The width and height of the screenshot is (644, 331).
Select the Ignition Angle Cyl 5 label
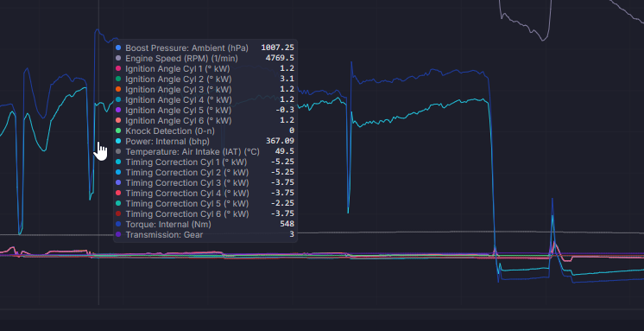pyautogui.click(x=179, y=111)
